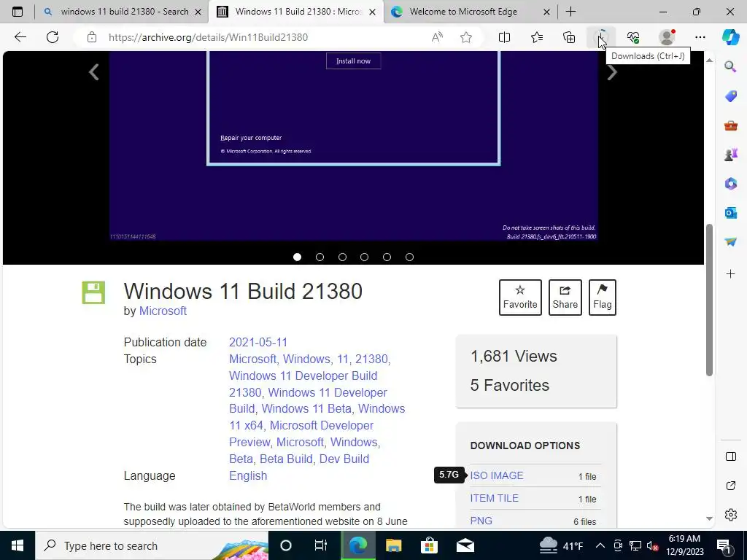Select the fourth carousel dot

(365, 257)
